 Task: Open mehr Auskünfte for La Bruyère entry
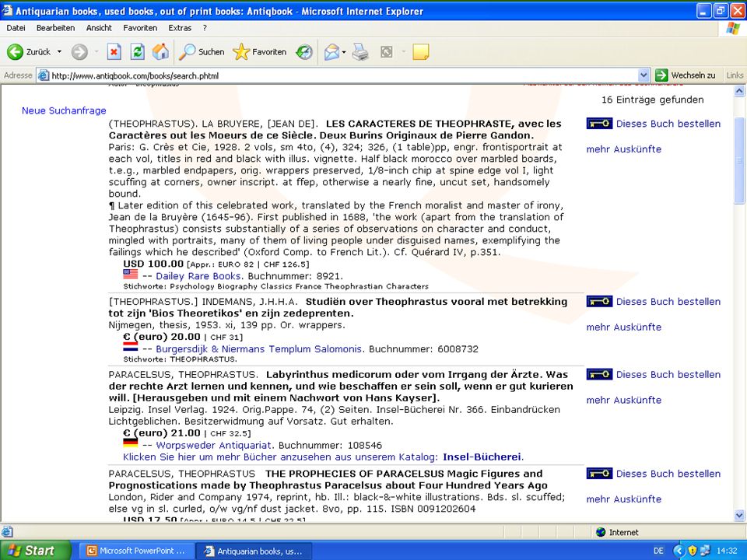(623, 149)
